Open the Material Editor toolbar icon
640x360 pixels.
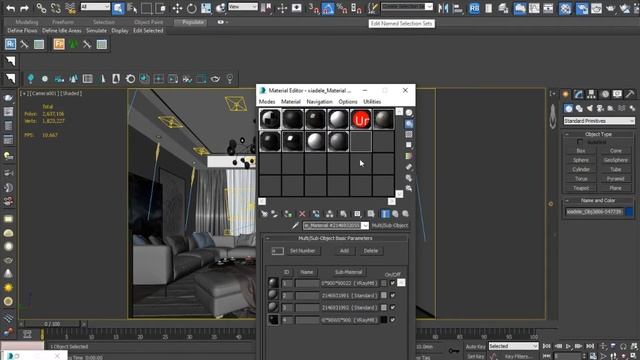565,8
